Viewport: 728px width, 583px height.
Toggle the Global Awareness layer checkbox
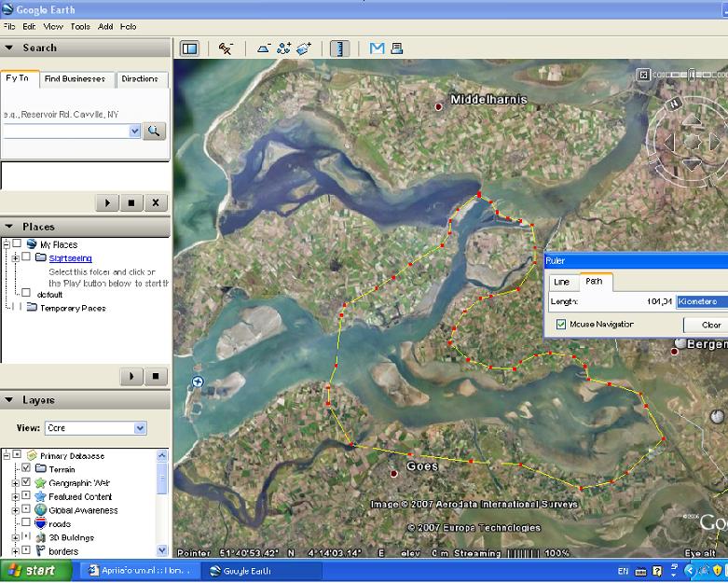coord(26,508)
